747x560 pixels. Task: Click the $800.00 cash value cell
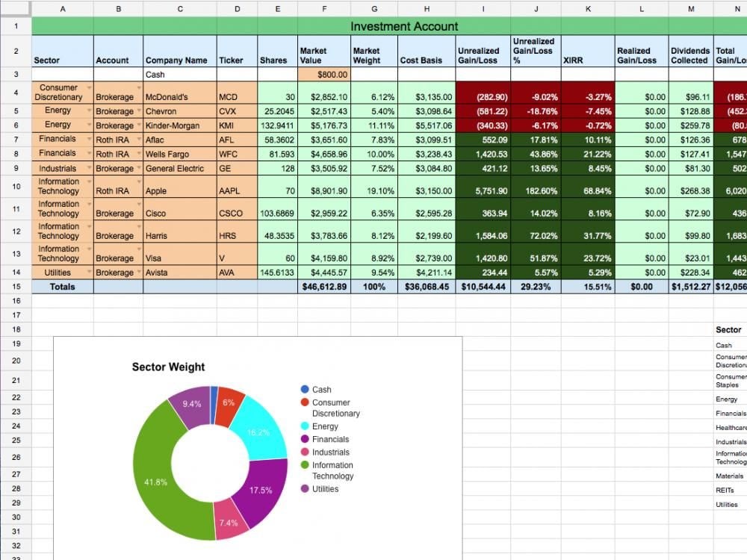[x=324, y=74]
